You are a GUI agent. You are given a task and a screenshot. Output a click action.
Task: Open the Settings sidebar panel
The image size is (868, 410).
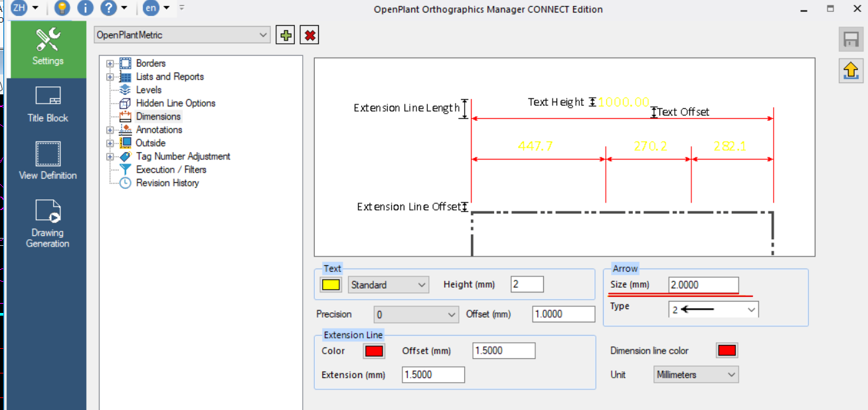tap(48, 49)
